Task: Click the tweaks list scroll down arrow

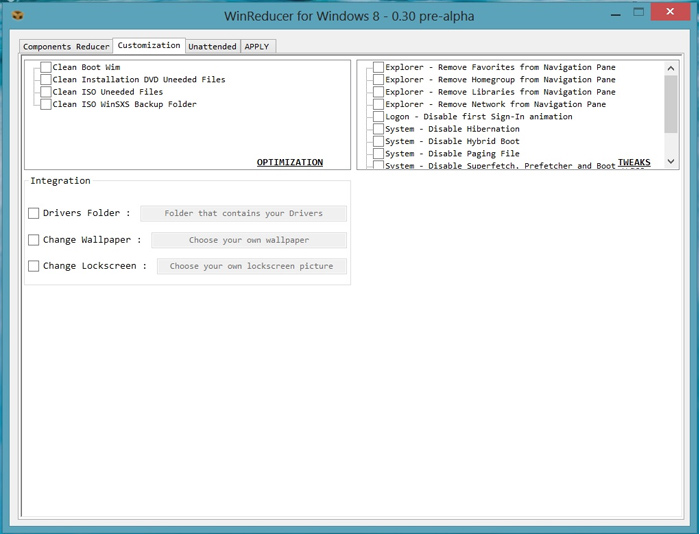Action: pyautogui.click(x=671, y=161)
